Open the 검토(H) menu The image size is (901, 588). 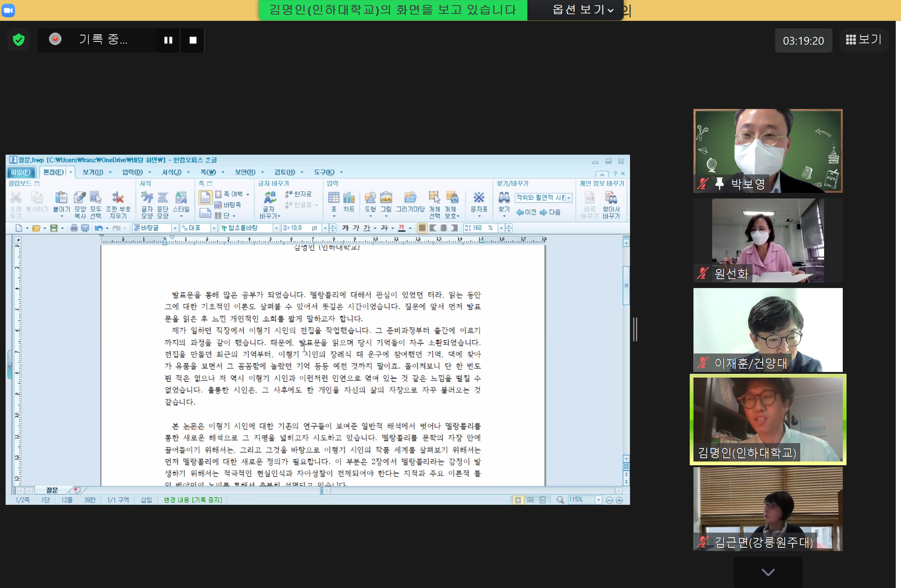pyautogui.click(x=285, y=172)
